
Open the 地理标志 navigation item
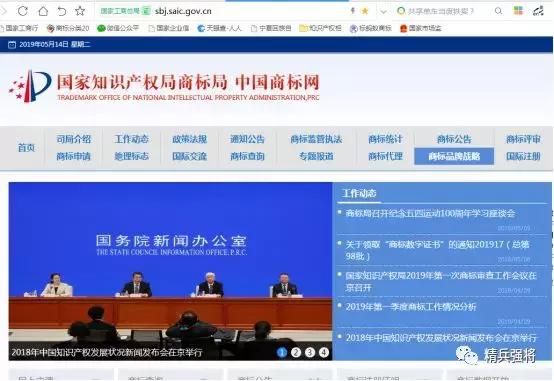tap(131, 156)
